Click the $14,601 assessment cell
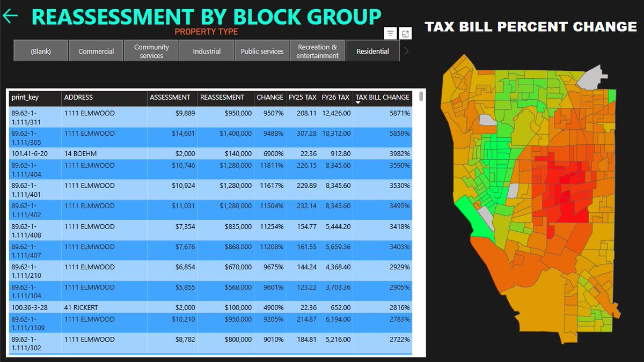Image resolution: width=644 pixels, height=362 pixels. [182, 134]
